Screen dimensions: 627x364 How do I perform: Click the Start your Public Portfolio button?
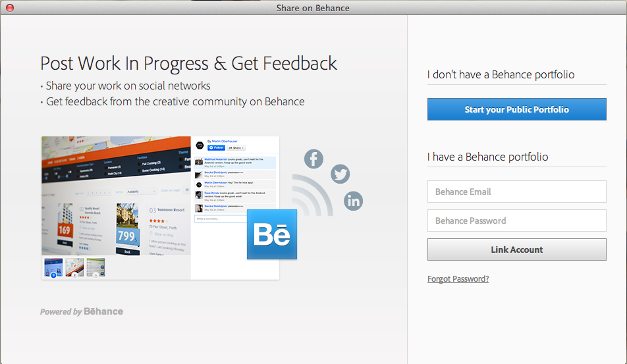pyautogui.click(x=516, y=109)
